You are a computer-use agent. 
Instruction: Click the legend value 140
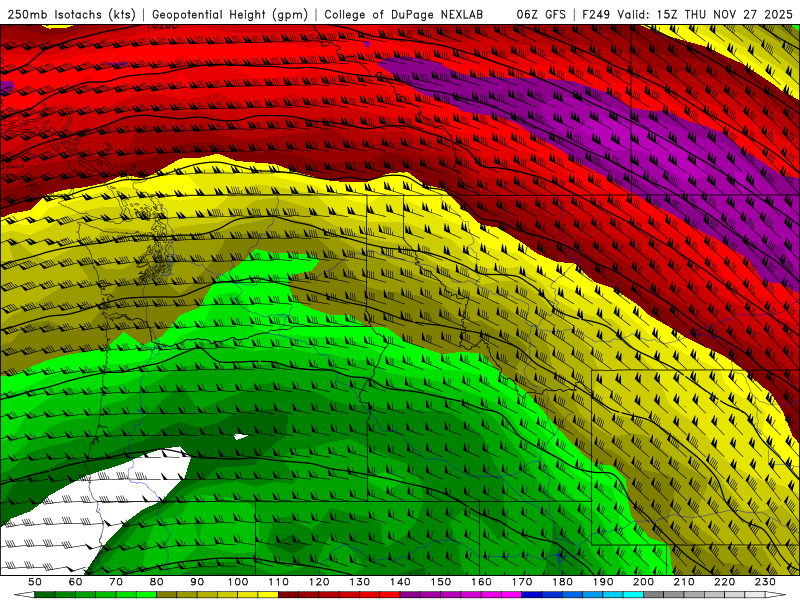(400, 582)
